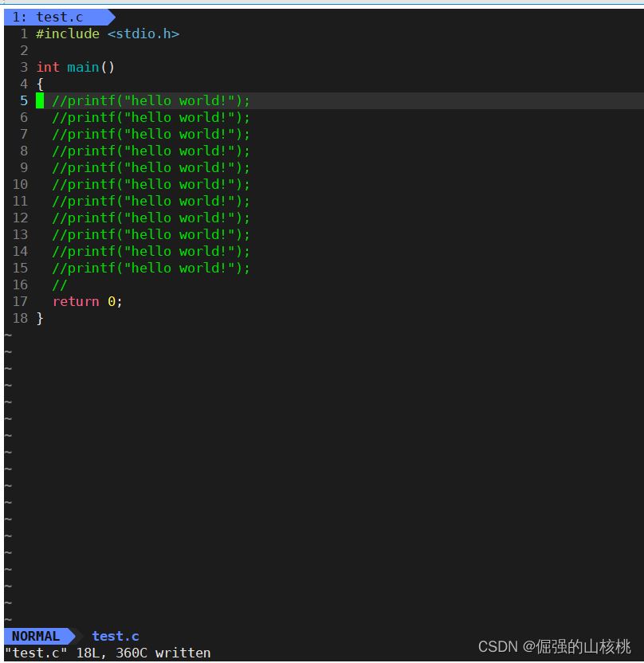Click the test.c filename in the status line
This screenshot has height=663, width=644.
pyautogui.click(x=116, y=637)
